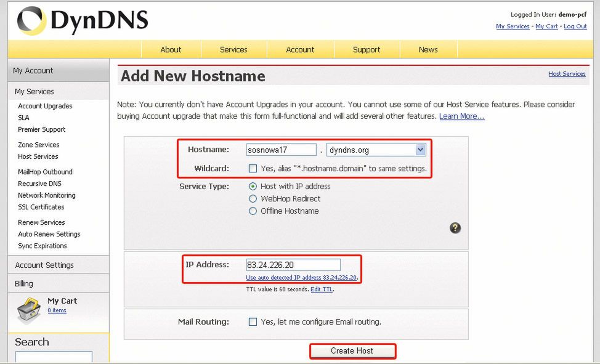This screenshot has height=364, width=600.
Task: Focus the IP Address input field
Action: tap(293, 265)
